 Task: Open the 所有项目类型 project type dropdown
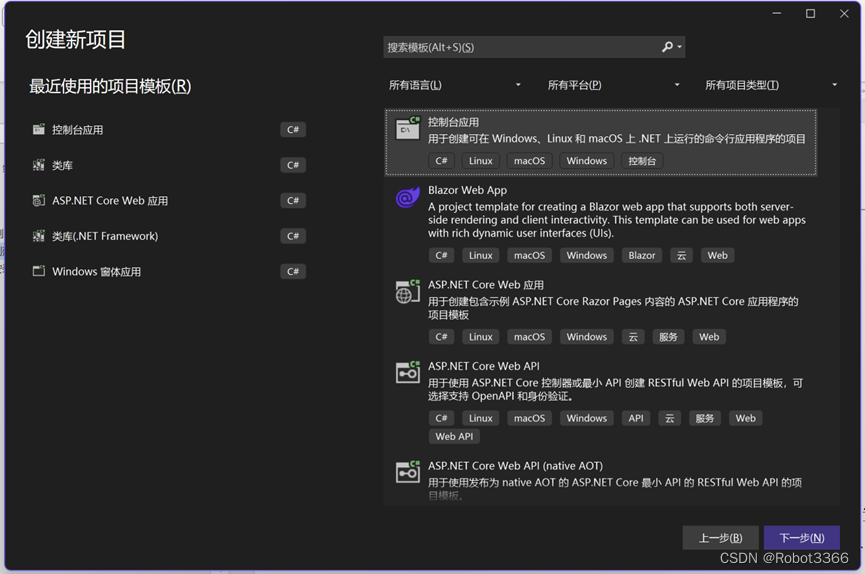point(771,85)
